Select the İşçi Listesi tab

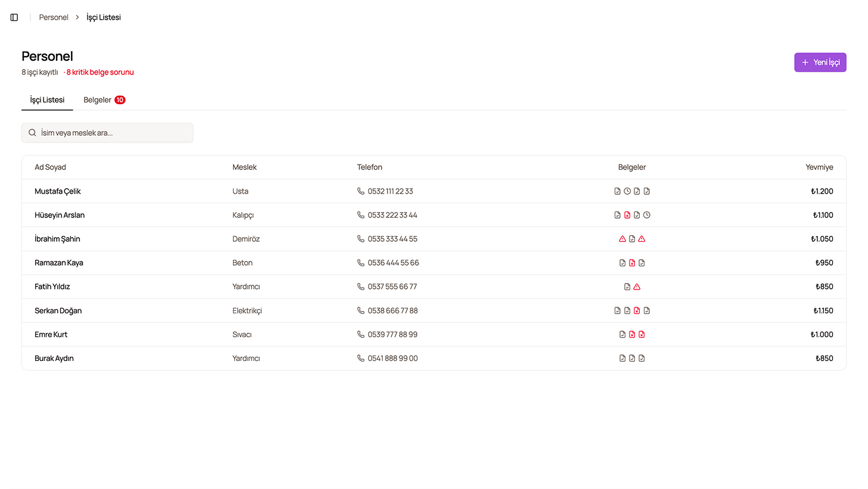pyautogui.click(x=47, y=100)
